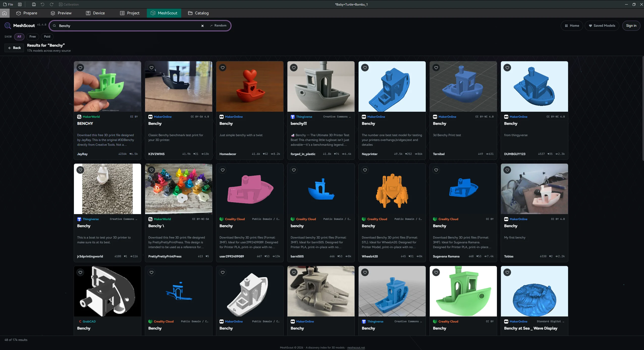644x350 pixels.
Task: Click the redo arrow icon
Action: pos(51,4)
